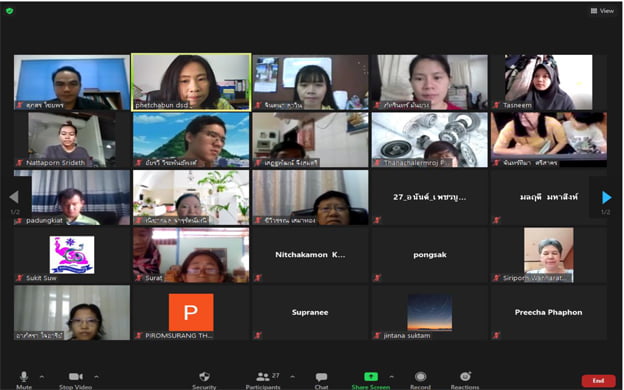Select Tasneem's video tile

pyautogui.click(x=548, y=82)
